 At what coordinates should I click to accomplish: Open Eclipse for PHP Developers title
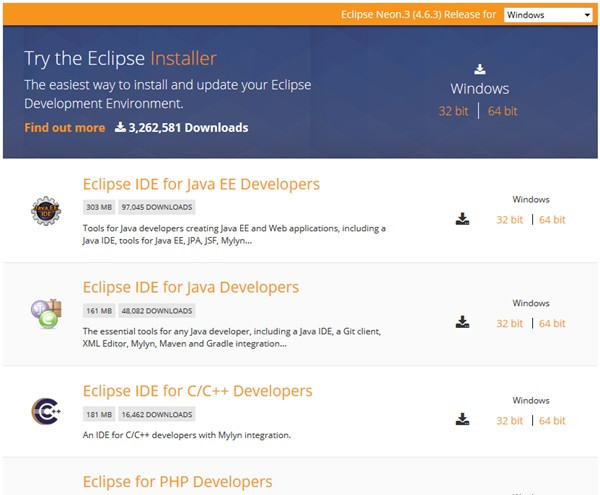coord(178,482)
